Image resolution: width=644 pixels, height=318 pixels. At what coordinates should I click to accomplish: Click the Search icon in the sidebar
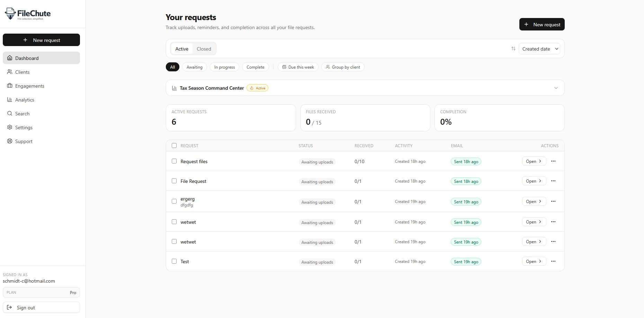(10, 114)
